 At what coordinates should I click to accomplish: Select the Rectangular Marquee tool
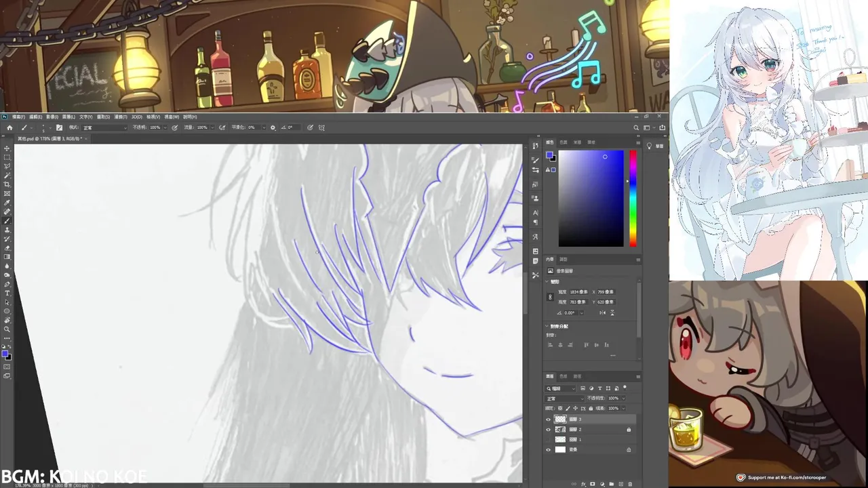click(7, 157)
